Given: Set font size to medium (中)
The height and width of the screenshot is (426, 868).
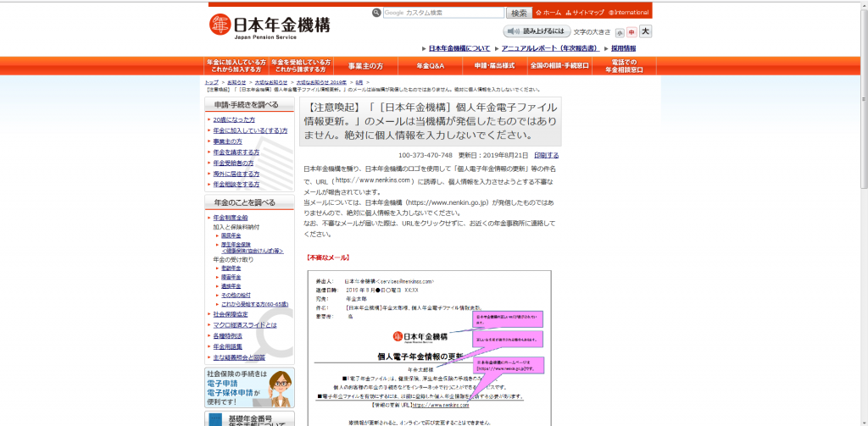Looking at the screenshot, I should coord(632,33).
